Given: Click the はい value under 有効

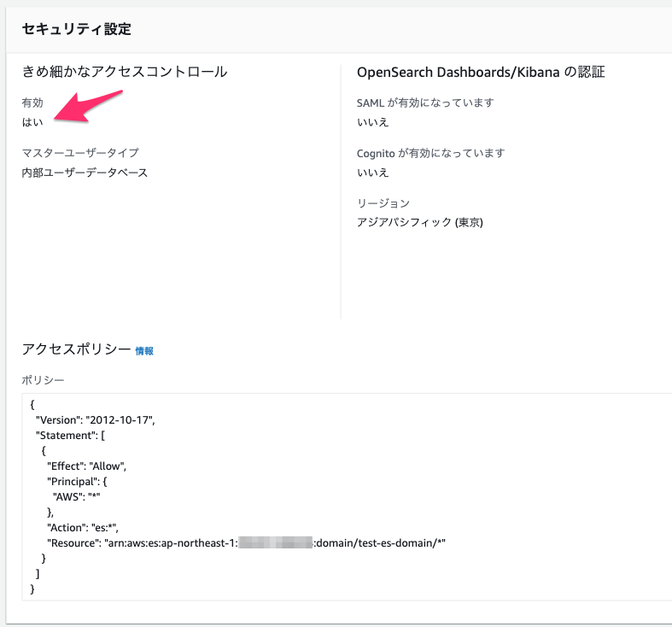Looking at the screenshot, I should tap(32, 122).
